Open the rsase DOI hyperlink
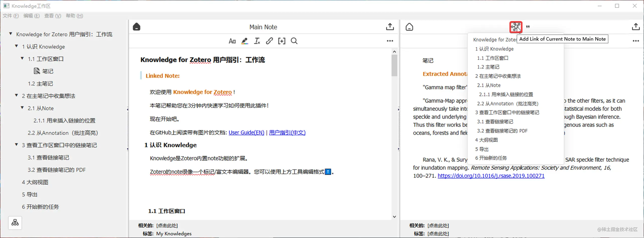The height and width of the screenshot is (238, 644). pyautogui.click(x=491, y=176)
